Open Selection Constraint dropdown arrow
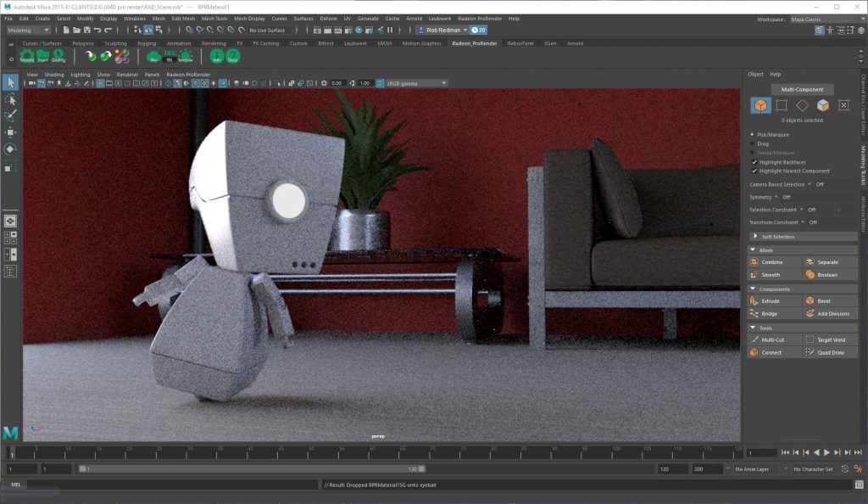The height and width of the screenshot is (504, 868). [x=801, y=210]
